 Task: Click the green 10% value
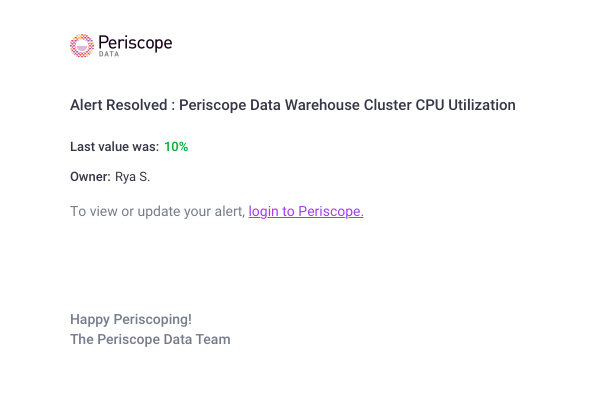tap(176, 147)
